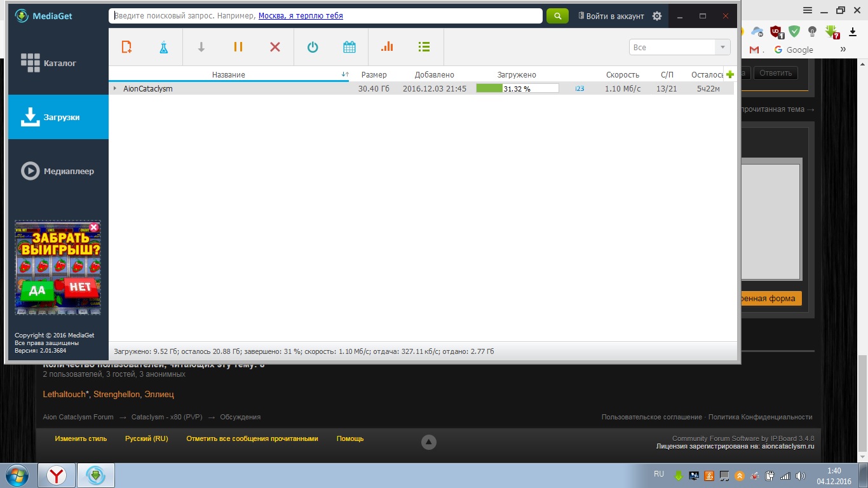
Task: Click the Adguard green shield extension icon
Action: pos(794,31)
